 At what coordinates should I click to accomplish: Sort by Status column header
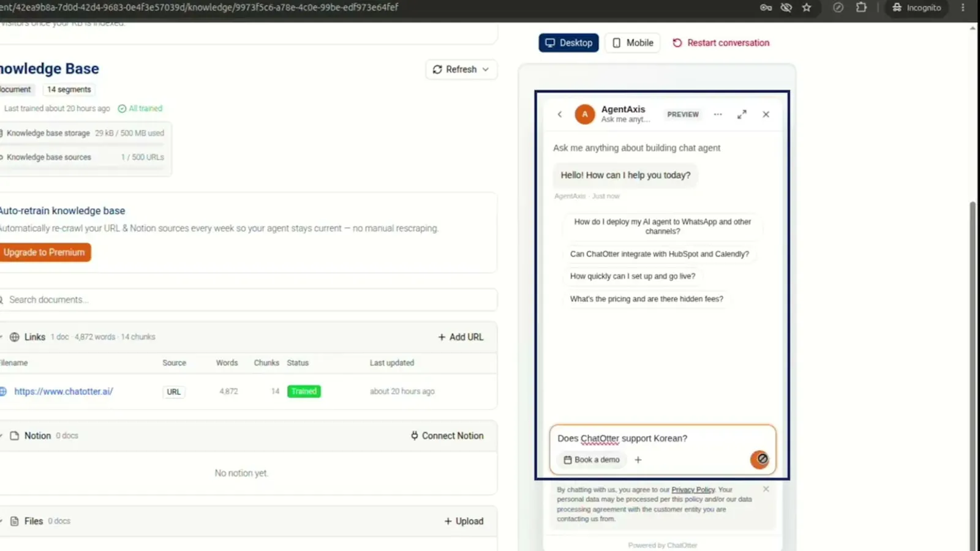pyautogui.click(x=298, y=363)
